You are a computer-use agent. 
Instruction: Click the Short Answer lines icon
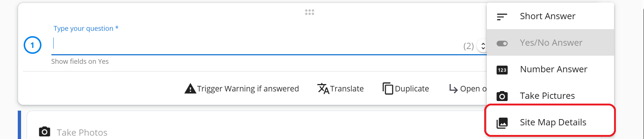coord(502,17)
